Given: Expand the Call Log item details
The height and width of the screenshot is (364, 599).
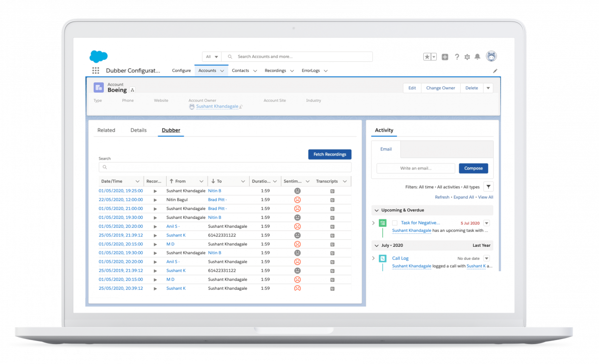Looking at the screenshot, I should click(373, 258).
